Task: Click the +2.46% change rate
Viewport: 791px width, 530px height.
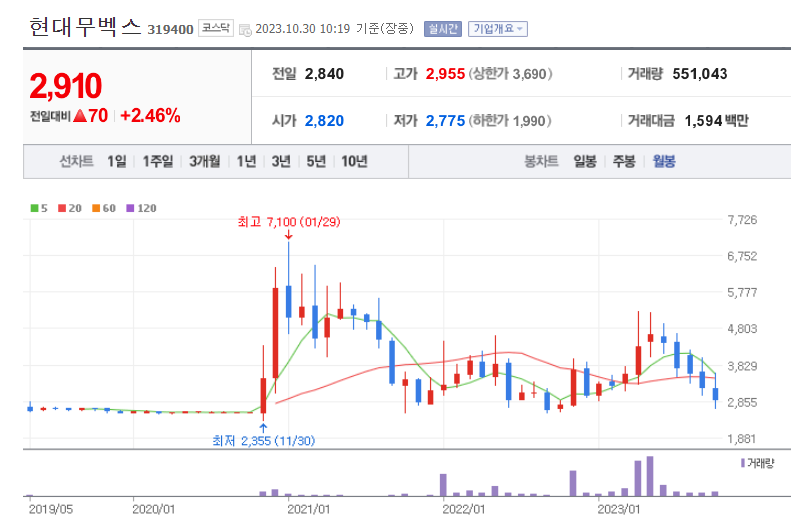Action: point(150,115)
